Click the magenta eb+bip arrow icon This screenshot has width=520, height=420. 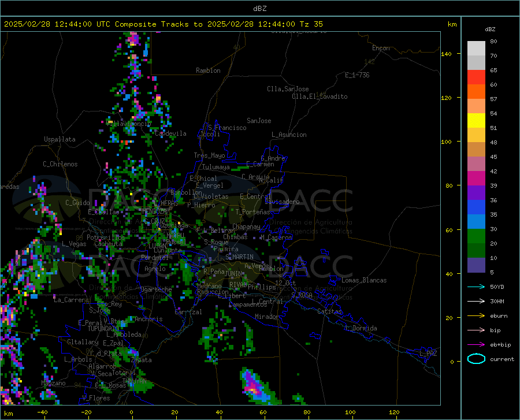coord(476,345)
